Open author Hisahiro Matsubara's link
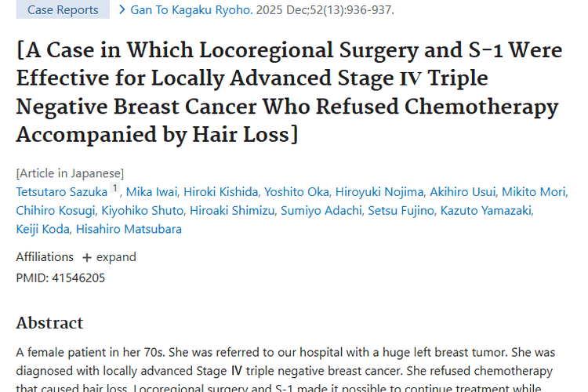The width and height of the screenshot is (588, 392). pyautogui.click(x=130, y=230)
